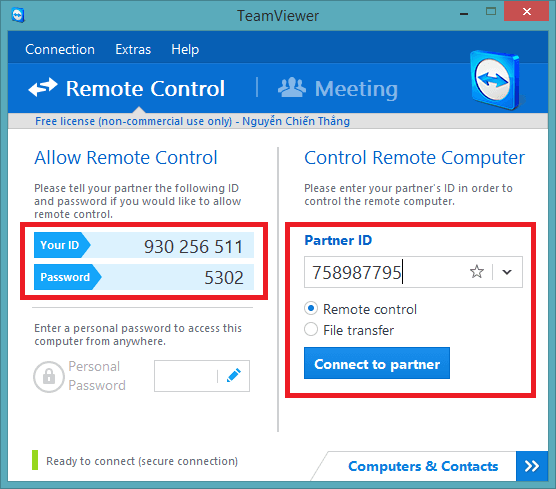Click the Remote Control arrows icon

coord(43,87)
